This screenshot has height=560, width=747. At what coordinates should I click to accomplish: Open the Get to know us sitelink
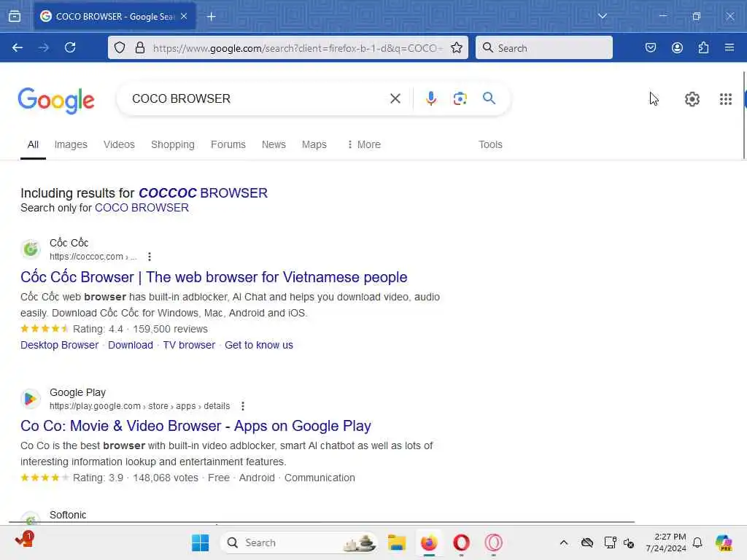(x=259, y=345)
